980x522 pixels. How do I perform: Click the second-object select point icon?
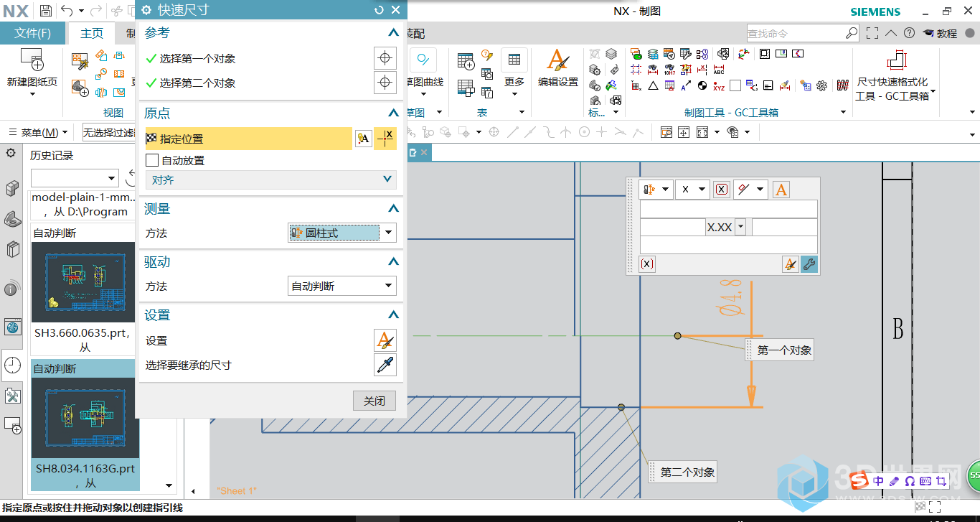[x=385, y=83]
